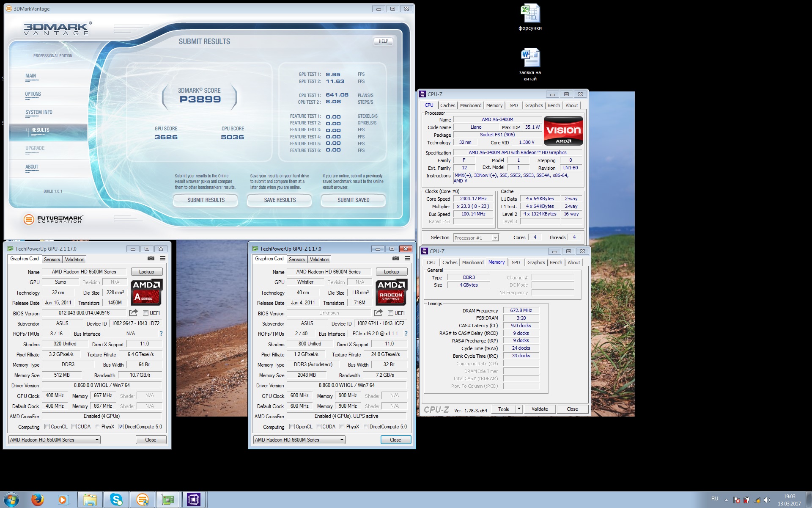812x508 pixels.
Task: Open the GPU selector dropdown showing HD 6600M Series
Action: tap(299, 440)
